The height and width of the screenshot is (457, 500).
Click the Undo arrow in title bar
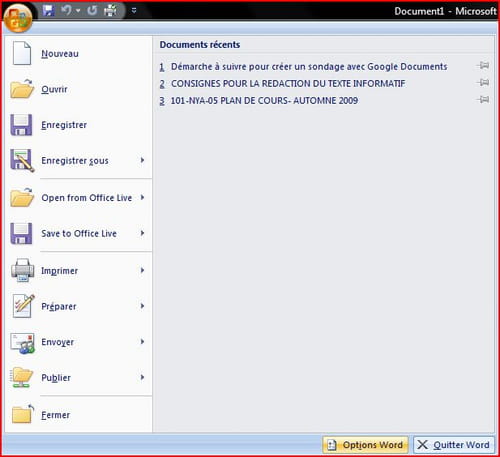(x=66, y=10)
